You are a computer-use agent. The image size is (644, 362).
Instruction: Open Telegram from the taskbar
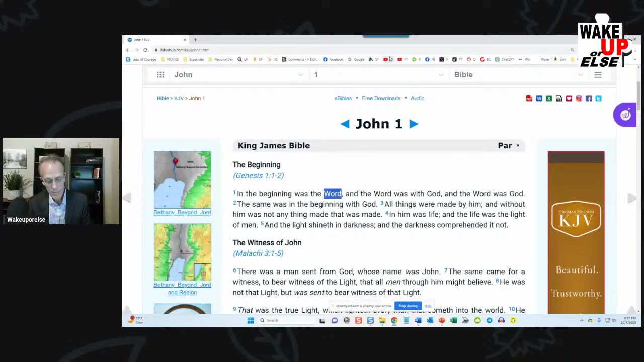490,320
